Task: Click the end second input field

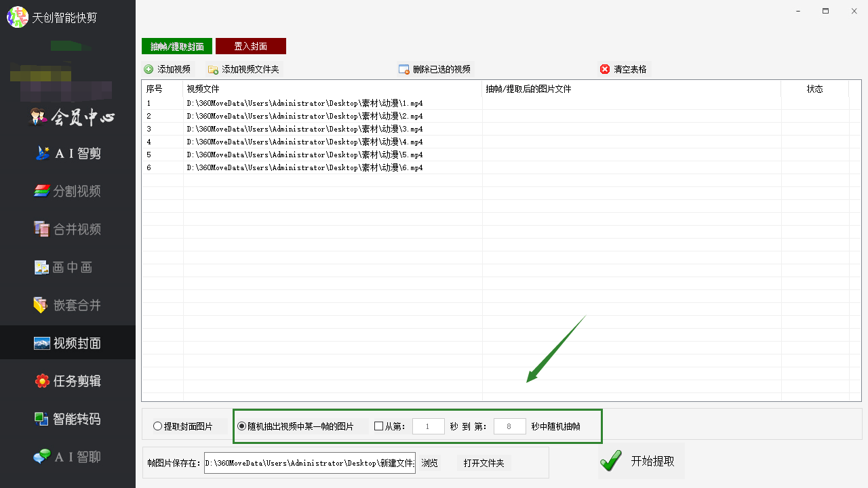Action: pos(510,426)
